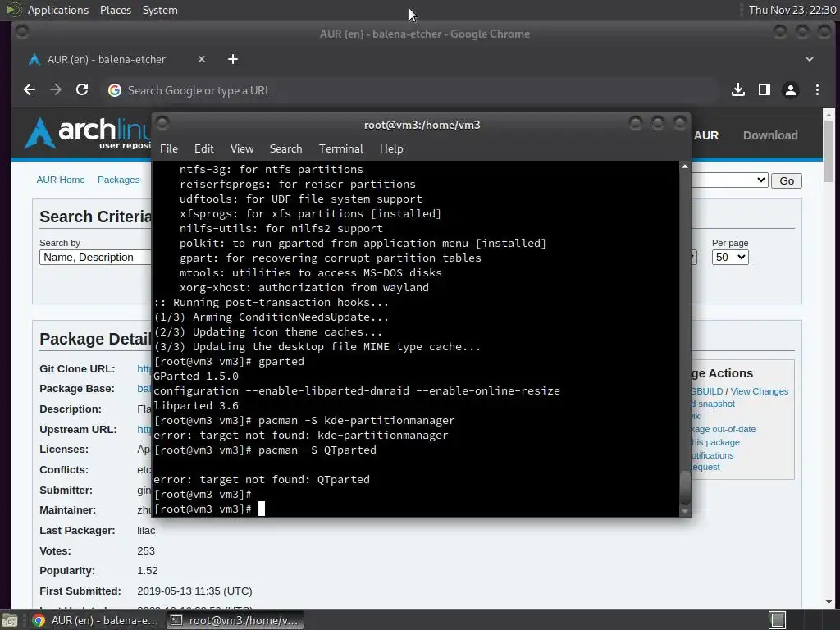Click clock Thu Nov 23, 22:30

tap(792, 10)
